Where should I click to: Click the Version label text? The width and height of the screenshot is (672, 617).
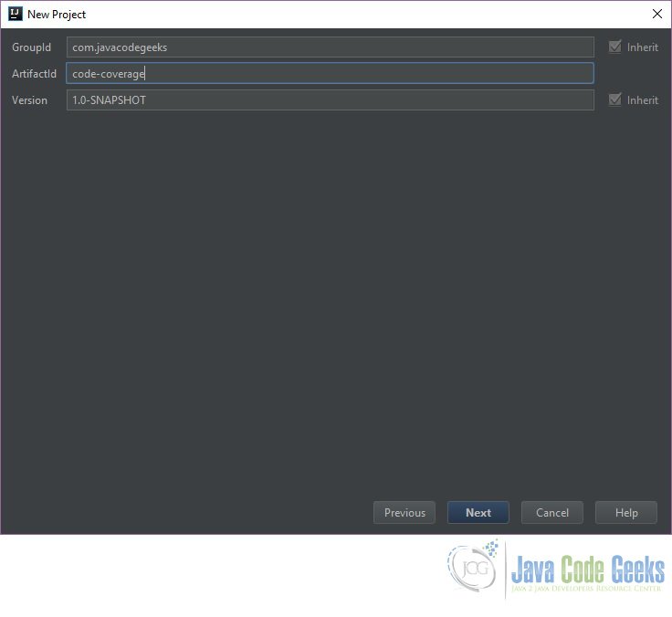[x=29, y=100]
